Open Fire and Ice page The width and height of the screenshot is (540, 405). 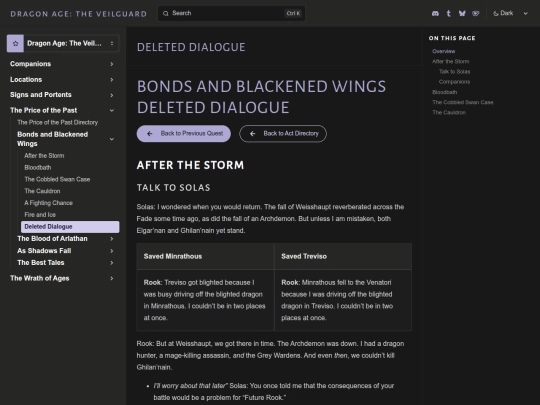click(x=40, y=215)
